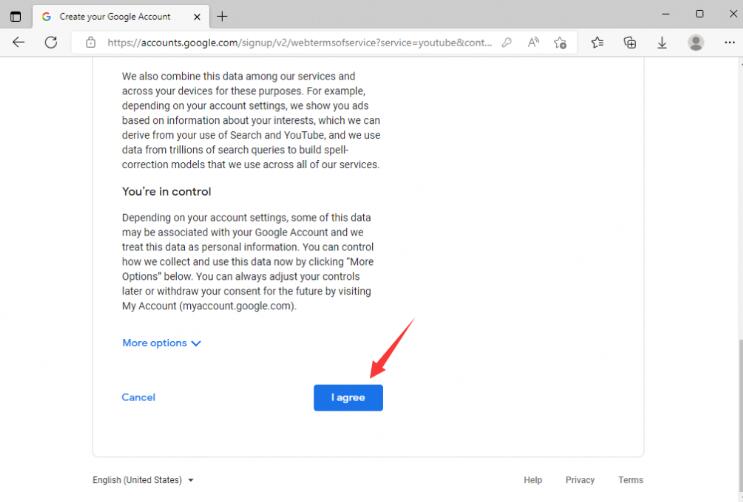Click the I agree button

tap(348, 398)
